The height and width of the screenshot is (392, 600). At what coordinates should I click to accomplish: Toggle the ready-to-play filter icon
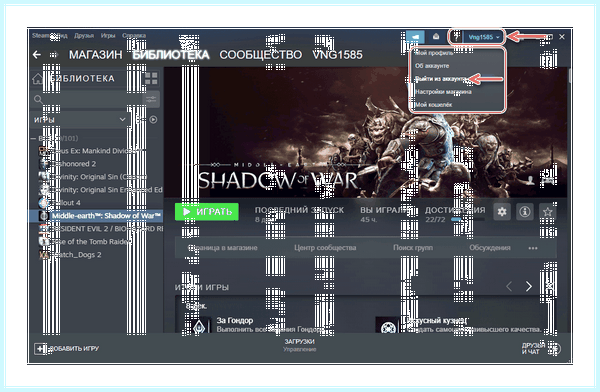(153, 119)
